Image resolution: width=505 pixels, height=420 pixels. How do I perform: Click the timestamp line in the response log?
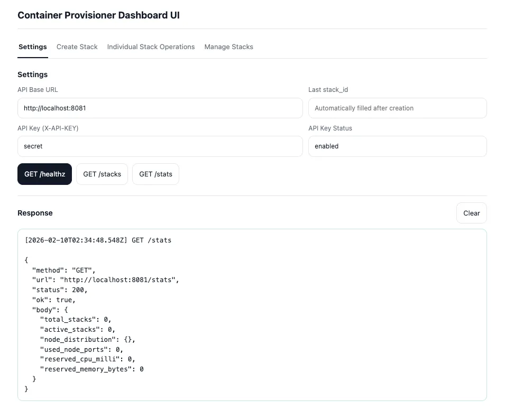coord(98,240)
